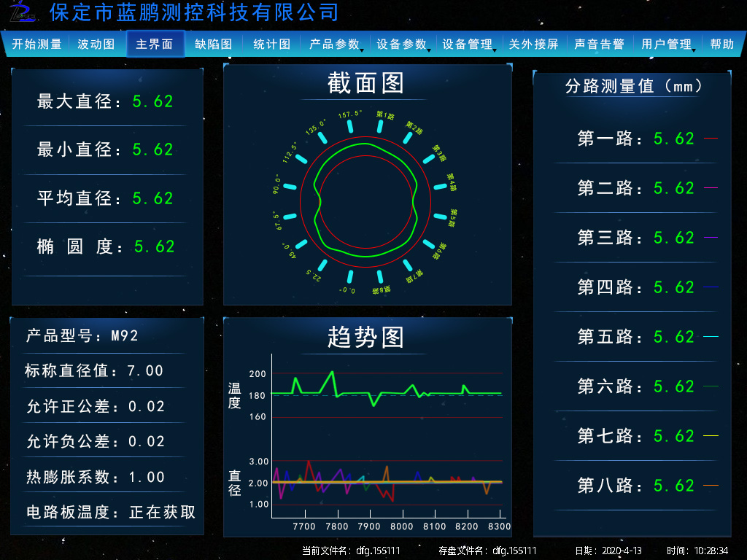Viewport: 747px width, 560px height.
Task: Select the 标称直径值 7.00 field
Action: click(145, 371)
